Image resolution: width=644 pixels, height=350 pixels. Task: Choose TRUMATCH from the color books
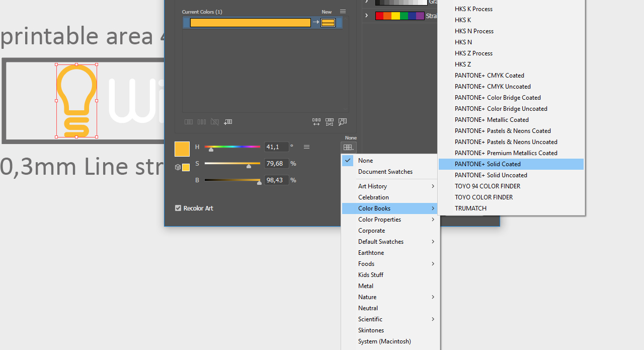pyautogui.click(x=470, y=208)
